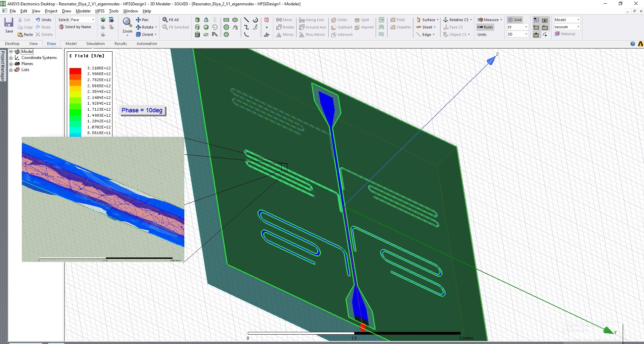Click the red swatch in E Field legend
The height and width of the screenshot is (344, 644).
pos(75,71)
